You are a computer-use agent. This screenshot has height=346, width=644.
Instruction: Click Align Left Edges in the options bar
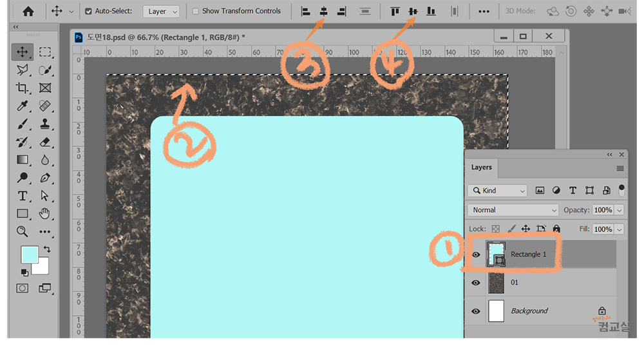point(305,11)
